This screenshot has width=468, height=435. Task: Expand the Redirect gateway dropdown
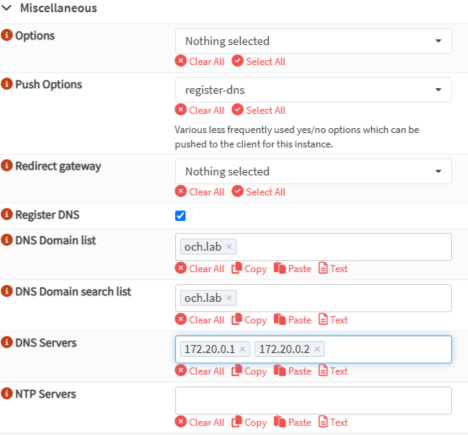point(313,171)
